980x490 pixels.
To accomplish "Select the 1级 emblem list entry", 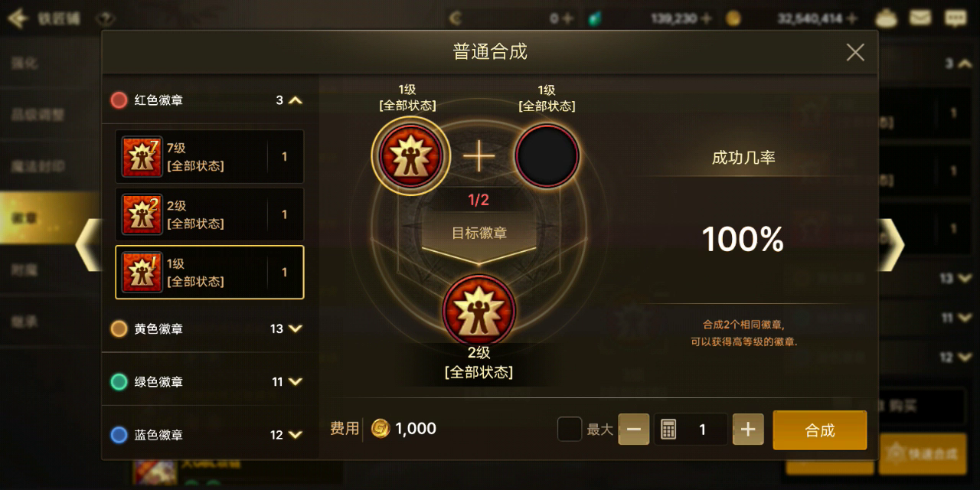I will point(210,272).
